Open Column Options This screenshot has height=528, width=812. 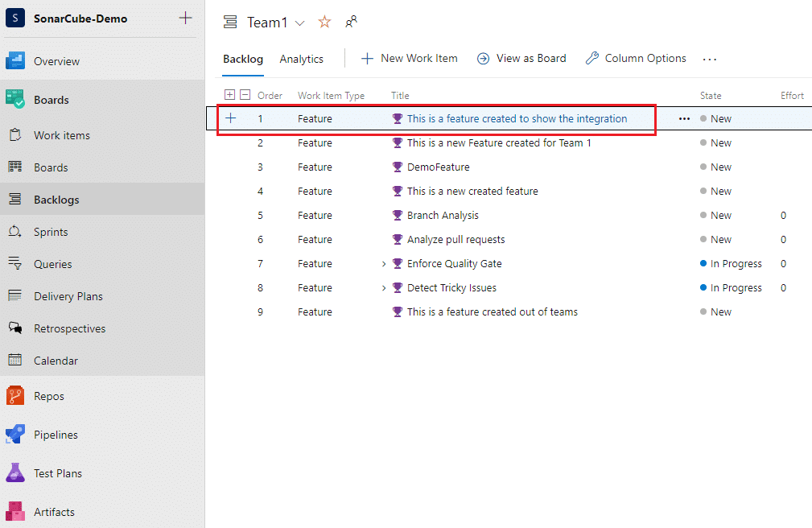636,59
